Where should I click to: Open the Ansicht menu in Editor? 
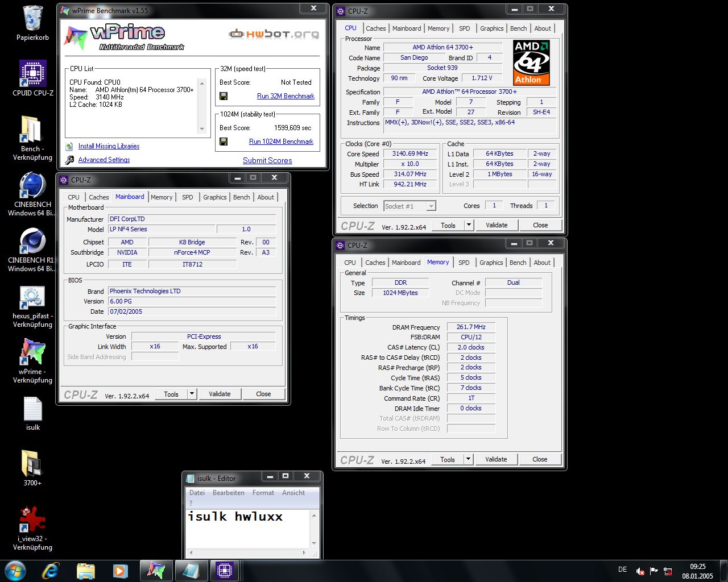293,493
